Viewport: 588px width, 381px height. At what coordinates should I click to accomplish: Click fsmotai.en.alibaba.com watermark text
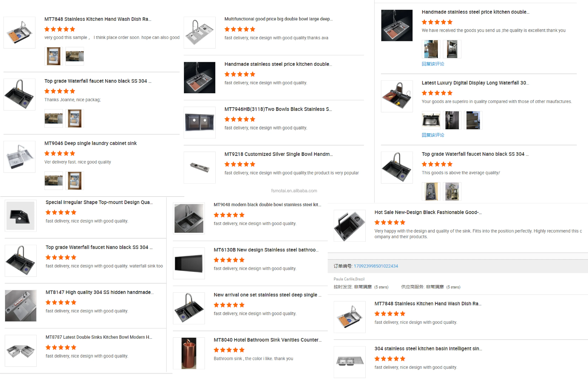(294, 191)
